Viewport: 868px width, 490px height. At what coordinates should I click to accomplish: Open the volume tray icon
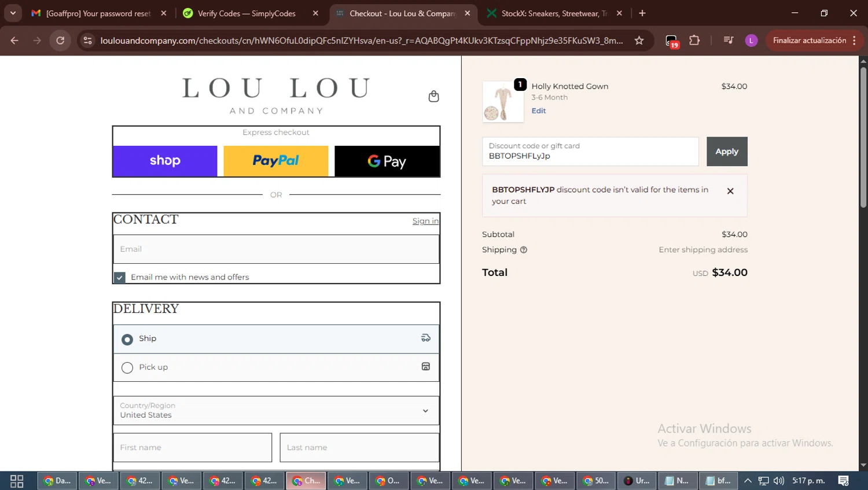pyautogui.click(x=779, y=481)
